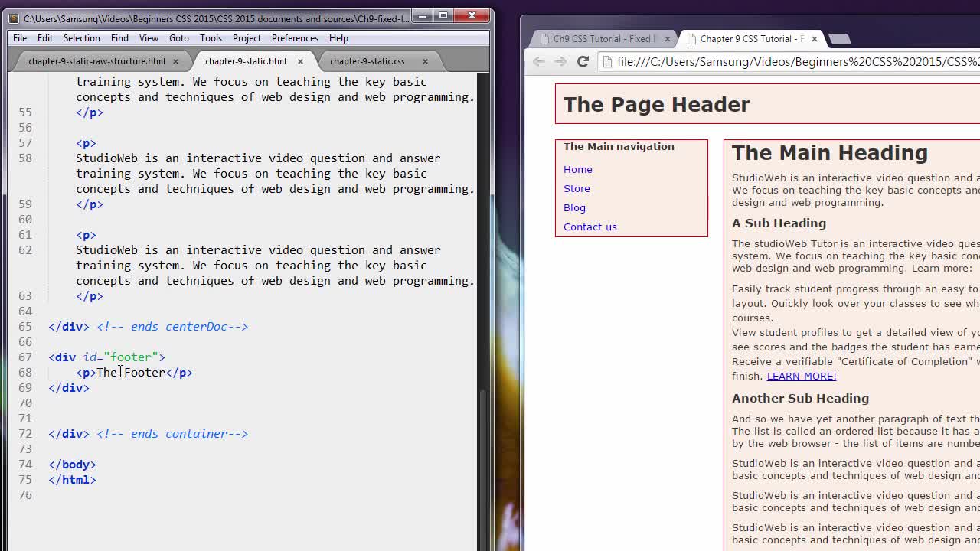Click the browser address bar URL
The width and height of the screenshot is (980, 551).
(x=798, y=62)
